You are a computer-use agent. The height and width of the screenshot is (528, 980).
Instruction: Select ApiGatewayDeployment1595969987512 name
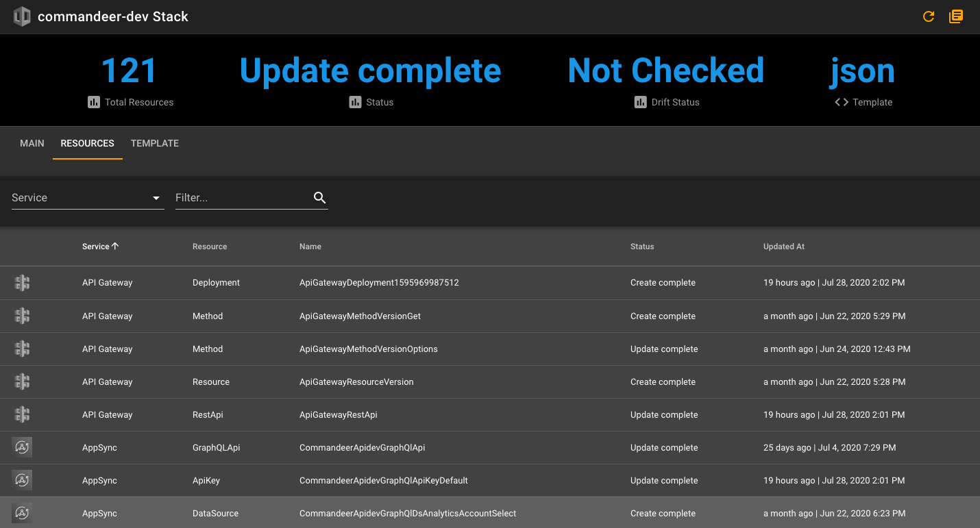[379, 283]
